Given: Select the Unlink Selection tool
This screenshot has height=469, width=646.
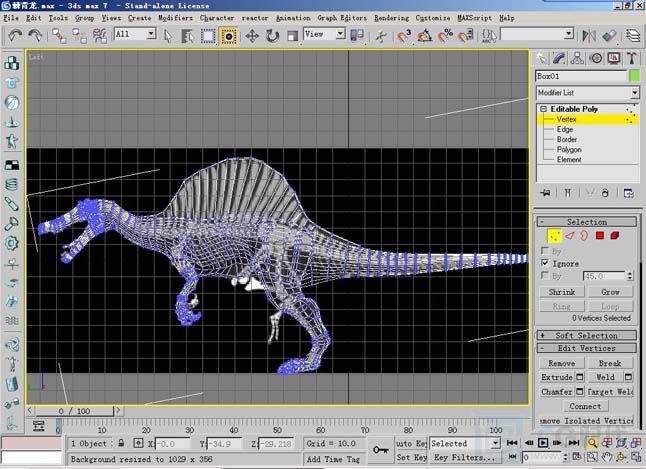Looking at the screenshot, I should tap(79, 36).
